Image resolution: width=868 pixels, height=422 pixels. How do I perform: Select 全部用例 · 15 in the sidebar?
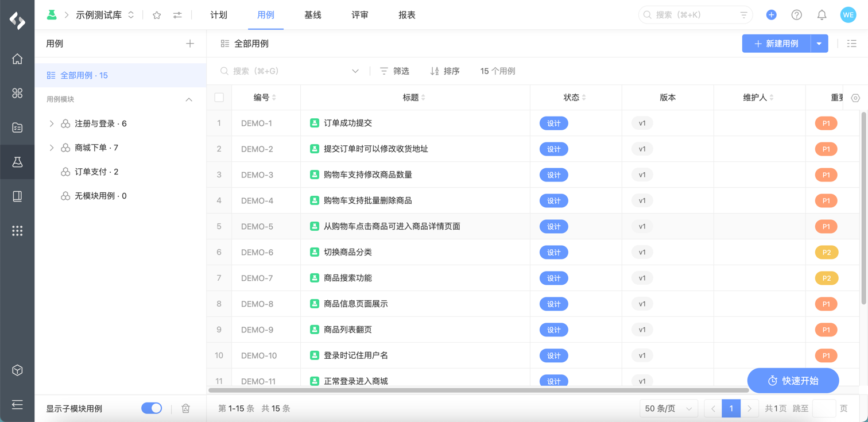121,75
